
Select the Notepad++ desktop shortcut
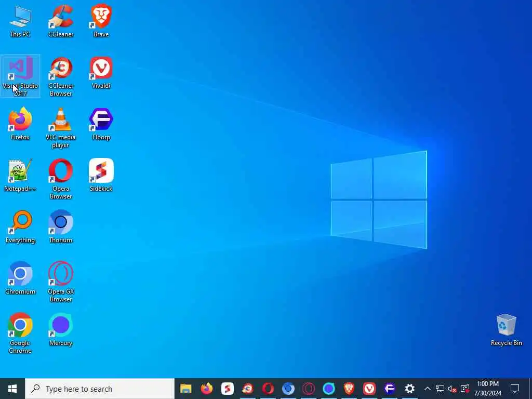[x=20, y=176]
